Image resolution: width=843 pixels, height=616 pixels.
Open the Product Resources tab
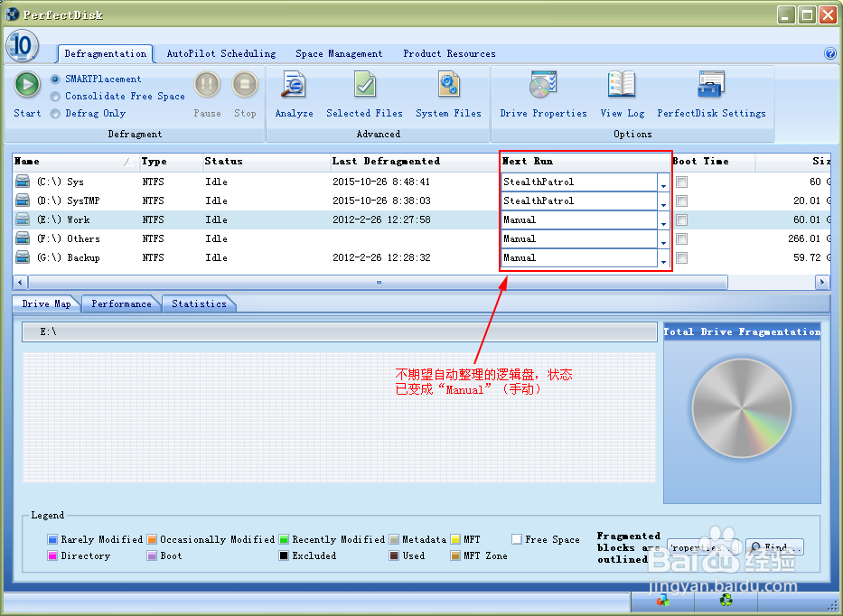(449, 54)
